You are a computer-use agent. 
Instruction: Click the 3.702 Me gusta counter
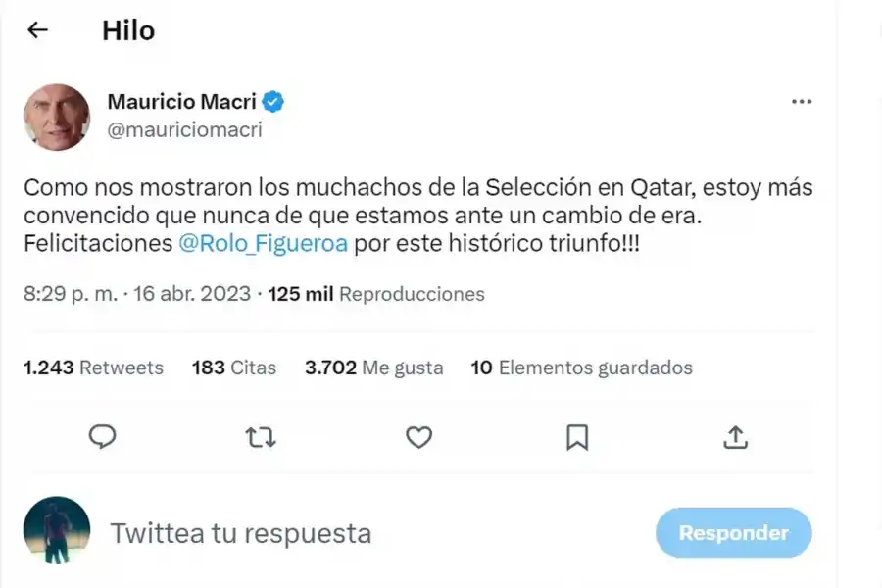coord(373,367)
